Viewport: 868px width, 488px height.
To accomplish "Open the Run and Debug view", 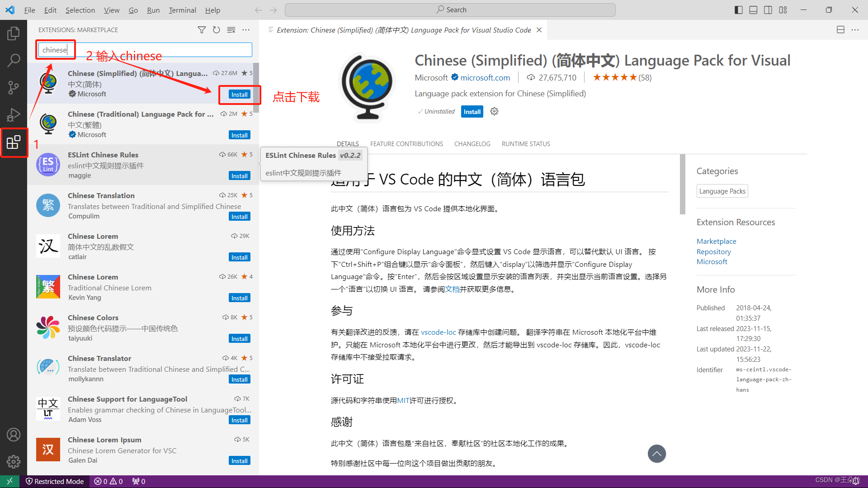I will (14, 115).
